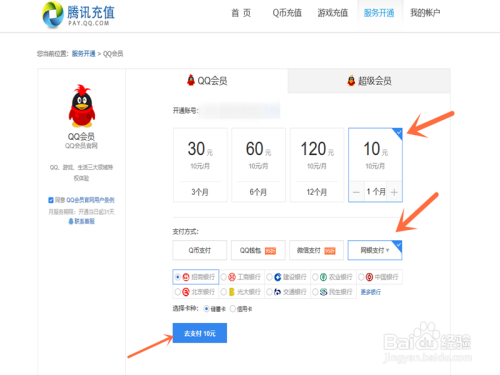Select the 招商银行 radio button
This screenshot has height=375, width=500.
[178, 277]
